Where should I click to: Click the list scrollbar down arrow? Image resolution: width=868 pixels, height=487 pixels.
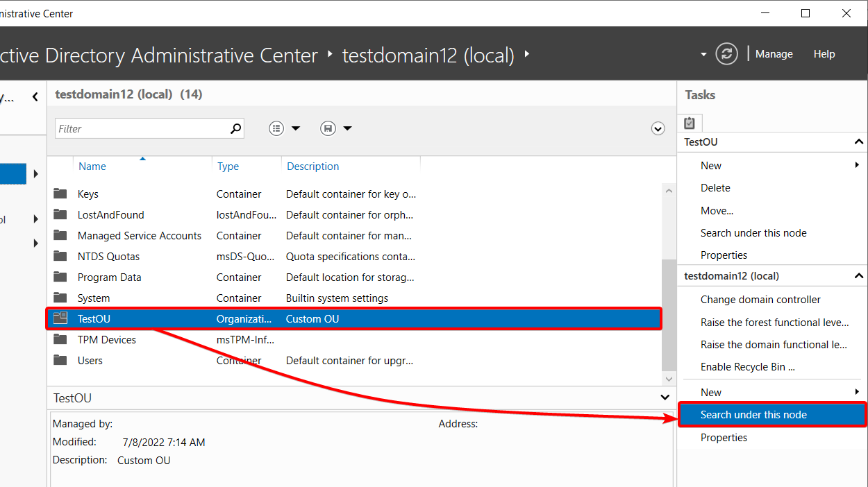669,379
